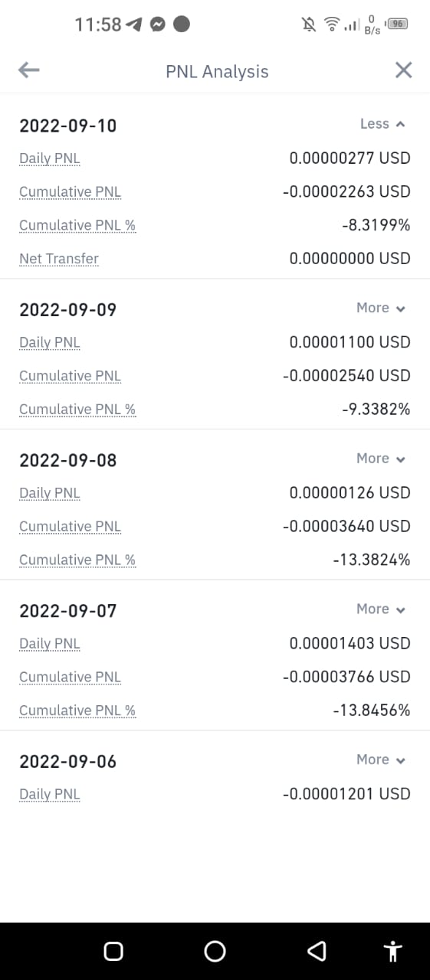Tap Cumulative PNL % label under 2022-09-09

[x=77, y=410]
